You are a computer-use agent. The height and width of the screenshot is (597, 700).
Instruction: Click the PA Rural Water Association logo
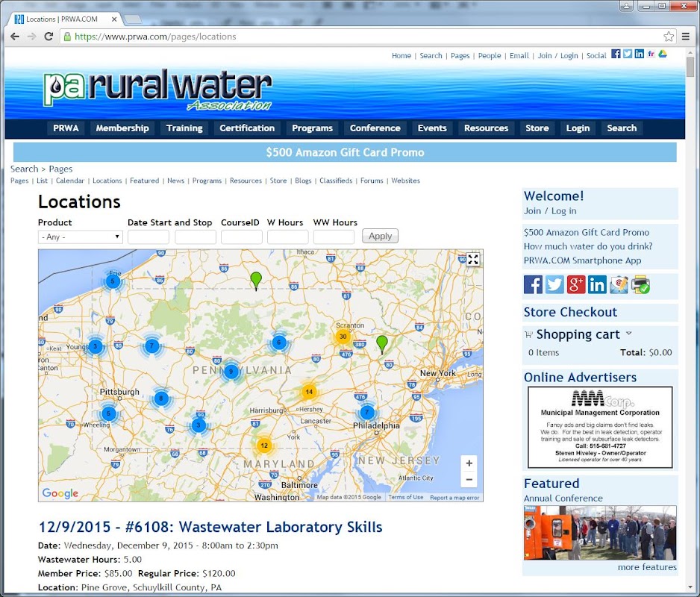(x=157, y=90)
